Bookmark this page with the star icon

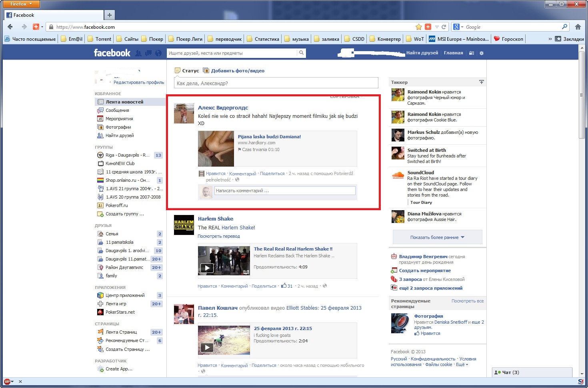click(x=419, y=27)
